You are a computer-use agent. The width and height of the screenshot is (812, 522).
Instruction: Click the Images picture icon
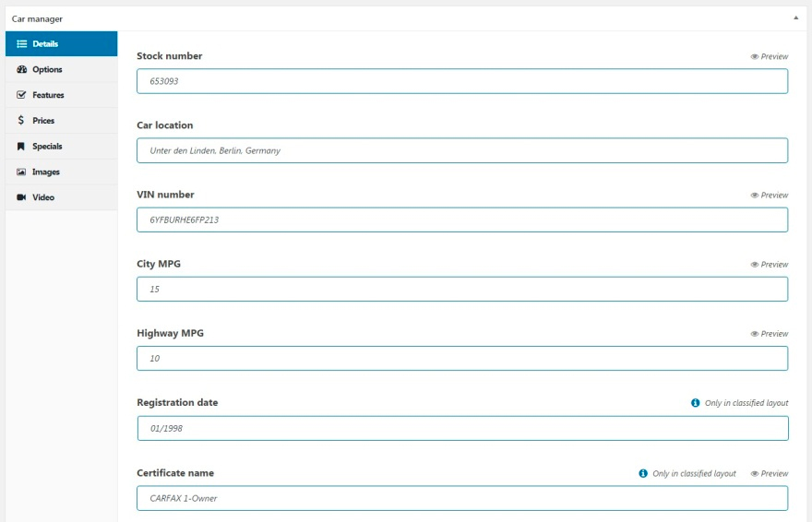coord(21,172)
